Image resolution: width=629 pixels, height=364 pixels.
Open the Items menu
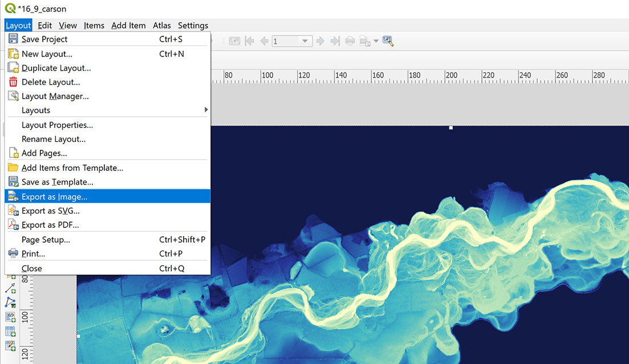pos(94,25)
